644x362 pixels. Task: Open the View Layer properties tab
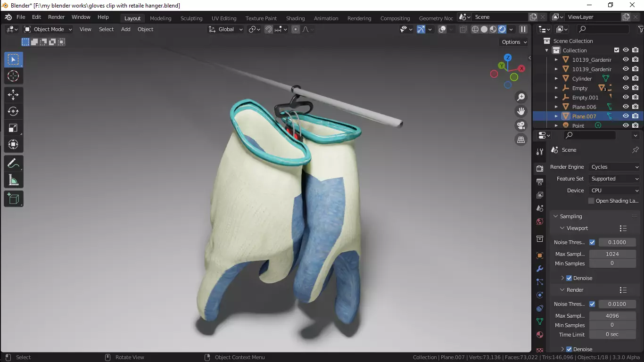540,195
